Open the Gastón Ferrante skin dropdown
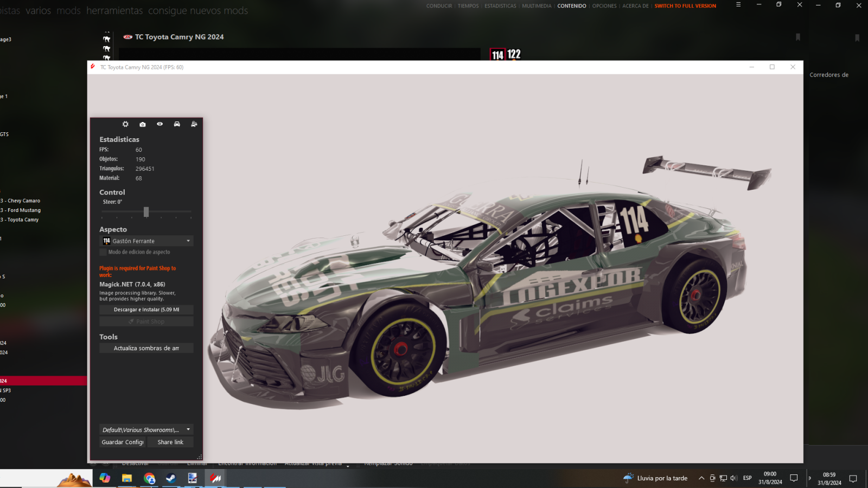The image size is (868, 488). [146, 241]
